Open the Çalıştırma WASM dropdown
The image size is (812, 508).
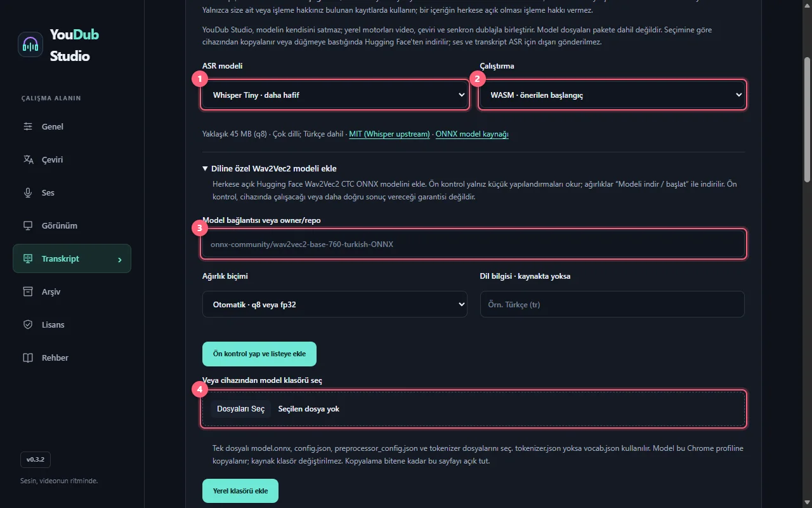pyautogui.click(x=612, y=95)
